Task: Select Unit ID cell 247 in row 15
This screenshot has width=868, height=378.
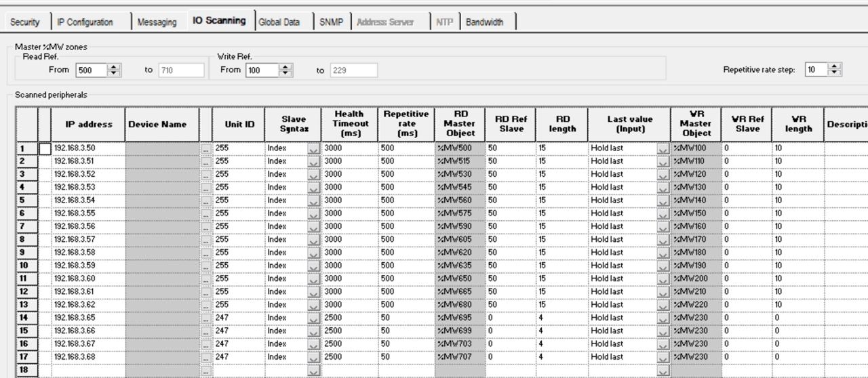Action: click(238, 331)
